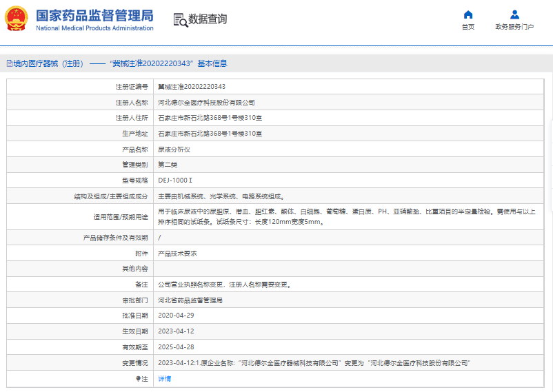
Task: Click the 产品技术要求 attachment entry
Action: [177, 254]
